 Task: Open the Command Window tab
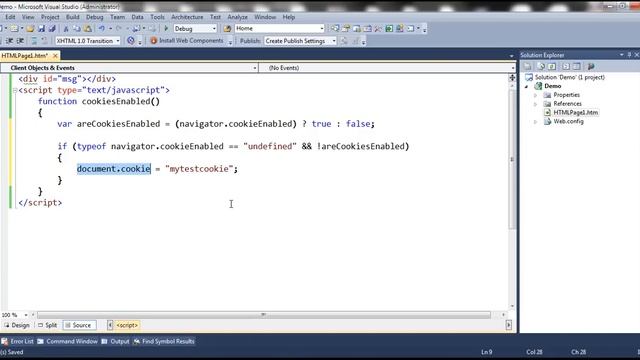67,341
